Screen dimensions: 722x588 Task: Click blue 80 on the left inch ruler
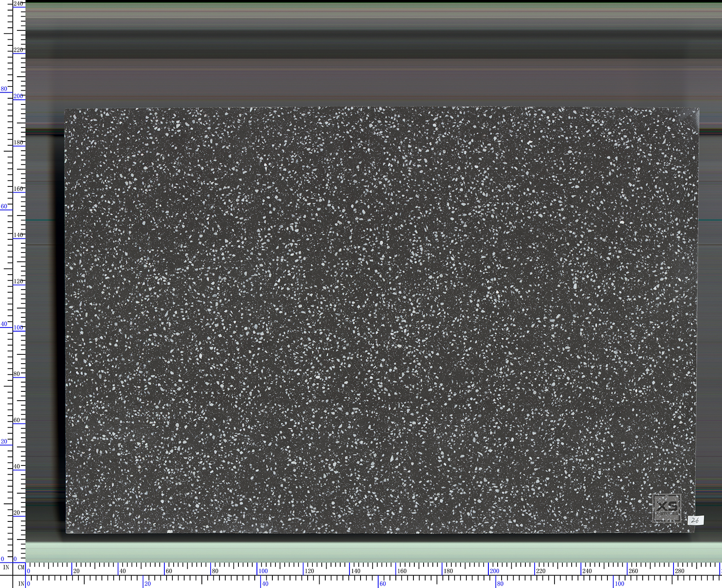4,89
